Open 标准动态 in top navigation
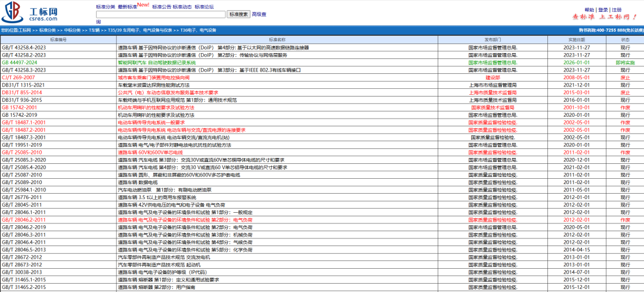The image size is (644, 292). tap(182, 7)
